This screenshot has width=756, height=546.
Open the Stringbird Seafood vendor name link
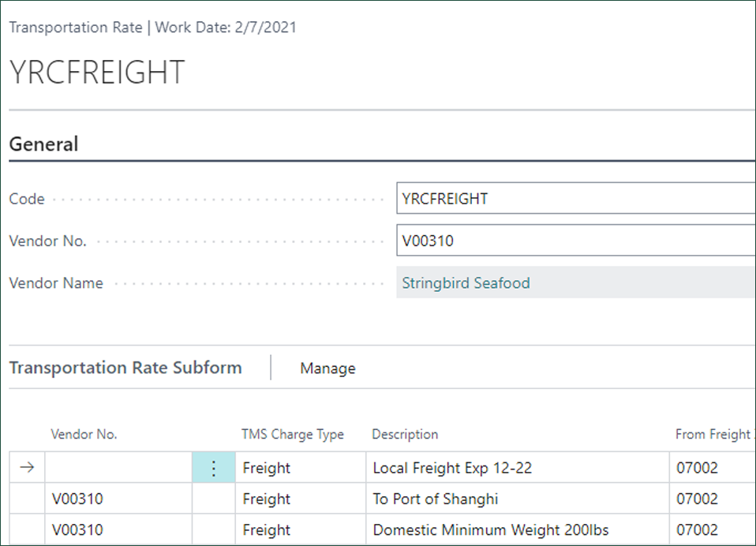point(466,283)
